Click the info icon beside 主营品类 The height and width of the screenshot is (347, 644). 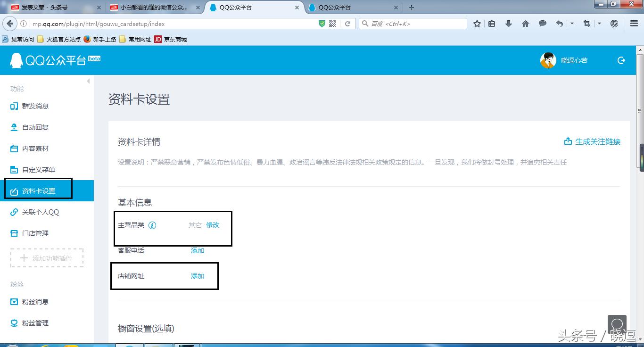152,225
